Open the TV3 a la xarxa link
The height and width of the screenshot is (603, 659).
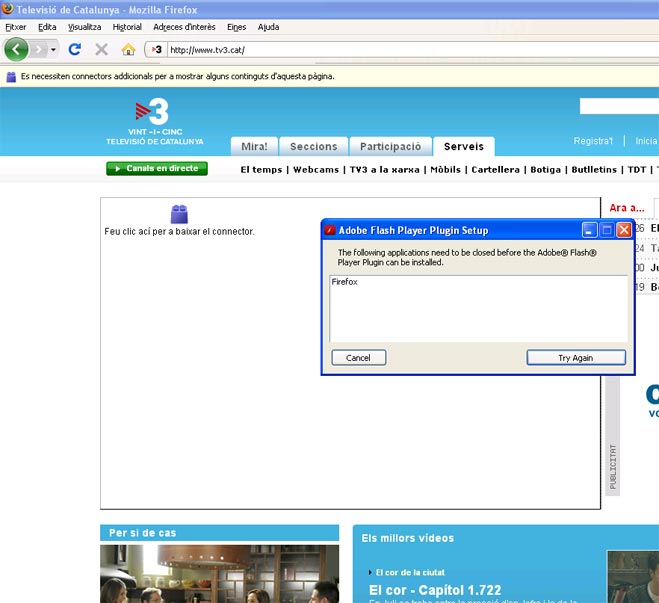(x=385, y=170)
